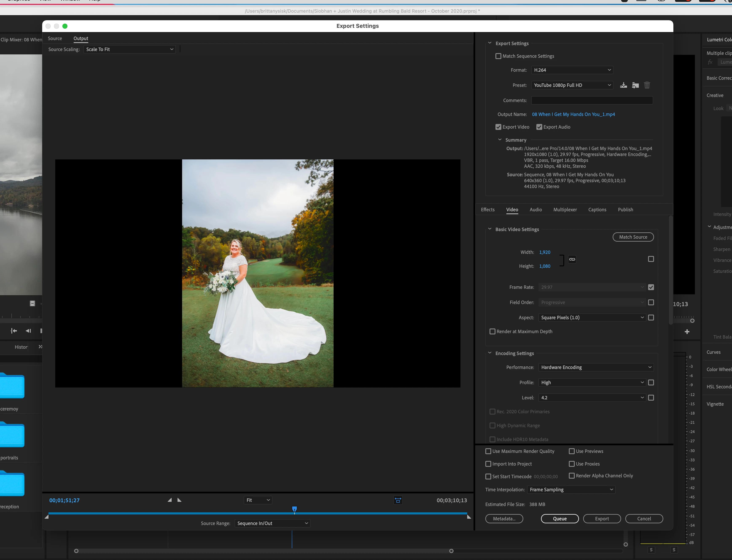The width and height of the screenshot is (732, 560).
Task: Open the Format dropdown showing H.264
Action: click(572, 70)
